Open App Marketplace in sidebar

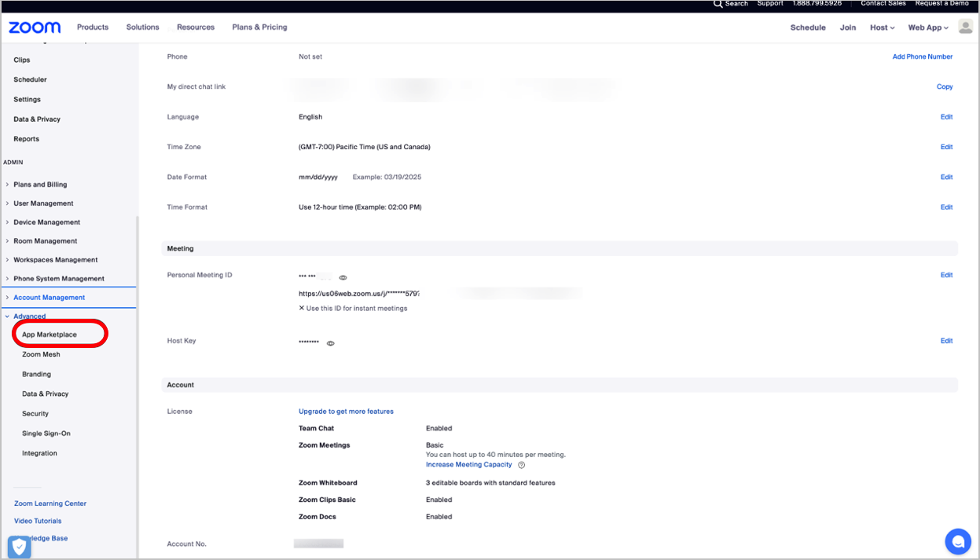click(x=50, y=335)
